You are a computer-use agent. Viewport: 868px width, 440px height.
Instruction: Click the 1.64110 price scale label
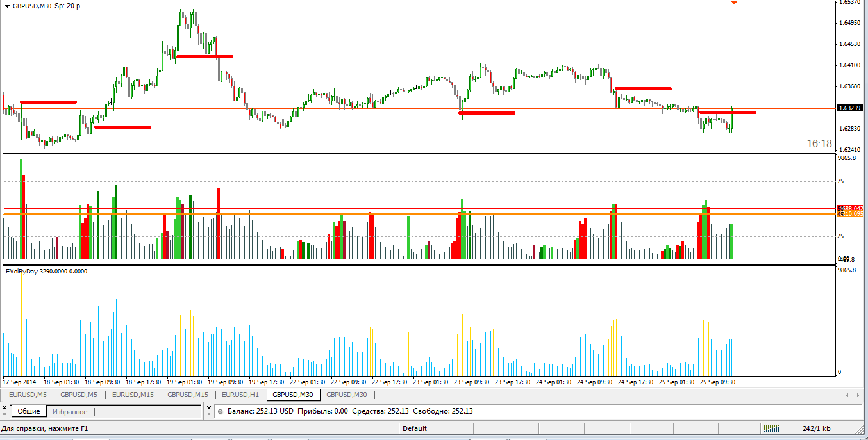pyautogui.click(x=849, y=65)
